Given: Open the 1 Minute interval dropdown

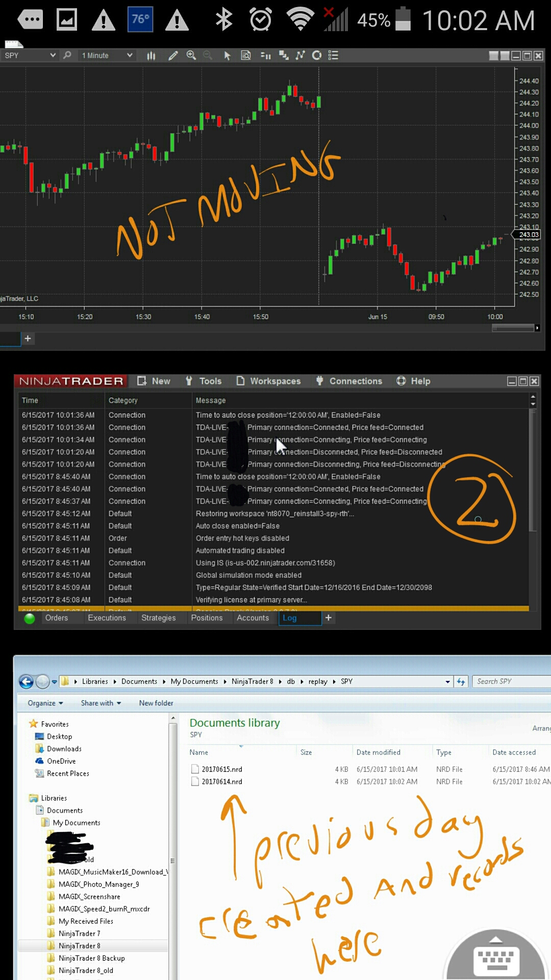Looking at the screenshot, I should pos(107,55).
